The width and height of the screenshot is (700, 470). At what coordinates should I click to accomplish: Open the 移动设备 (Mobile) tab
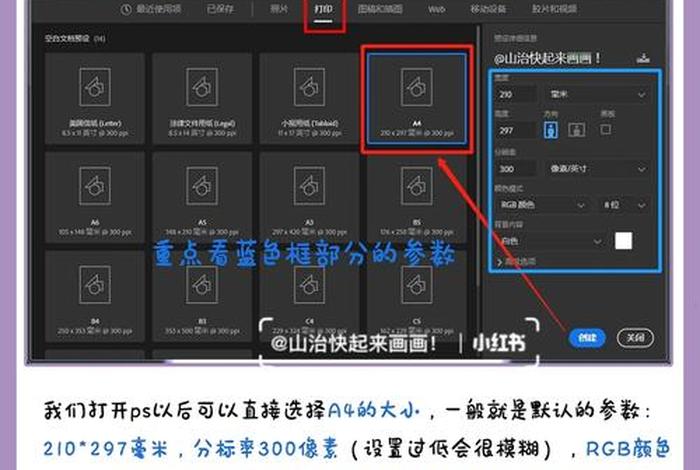pos(488,8)
